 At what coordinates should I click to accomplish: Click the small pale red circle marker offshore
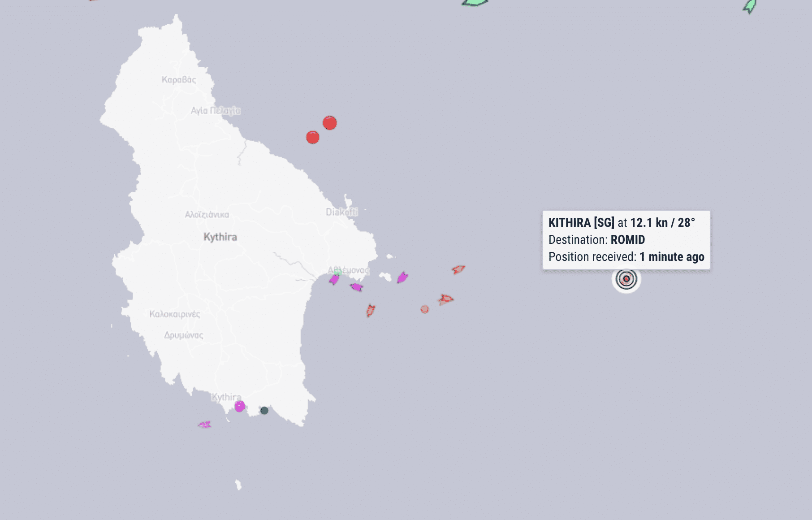pyautogui.click(x=425, y=309)
